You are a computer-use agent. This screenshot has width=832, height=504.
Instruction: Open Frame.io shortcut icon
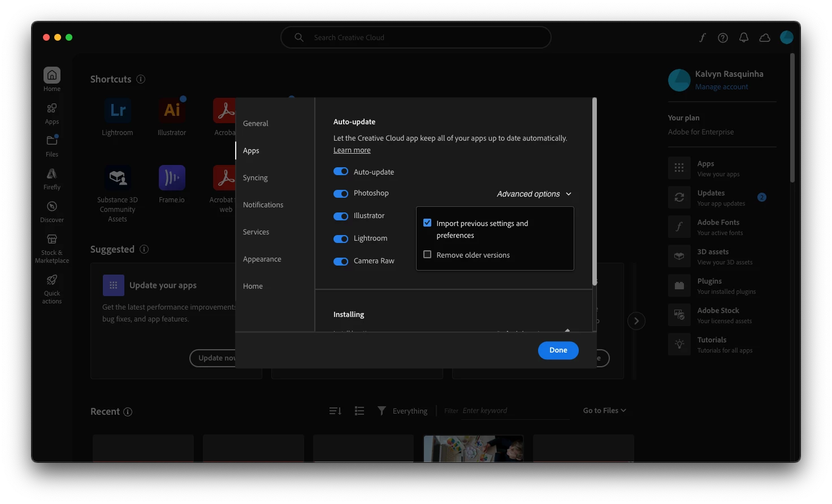pos(172,178)
